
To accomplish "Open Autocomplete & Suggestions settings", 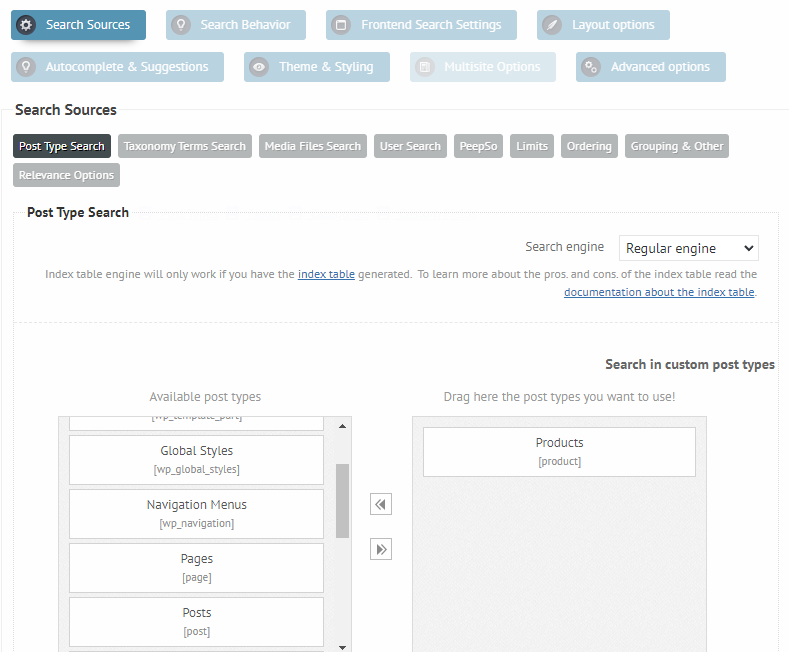I will coord(117,67).
